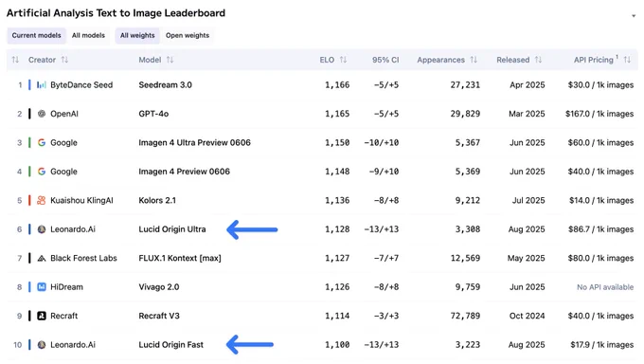Select the Kolors 2.1 model name
The image size is (644, 364).
point(157,200)
